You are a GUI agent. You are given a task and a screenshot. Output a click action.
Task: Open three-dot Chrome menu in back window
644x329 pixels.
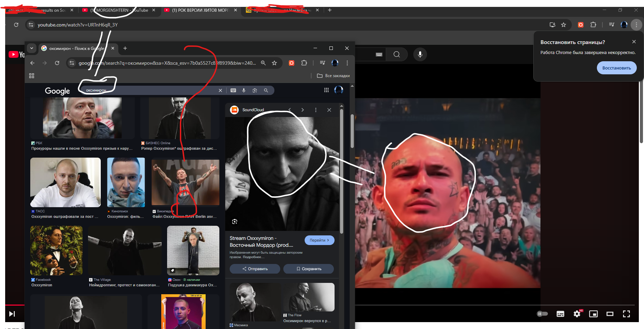[636, 25]
